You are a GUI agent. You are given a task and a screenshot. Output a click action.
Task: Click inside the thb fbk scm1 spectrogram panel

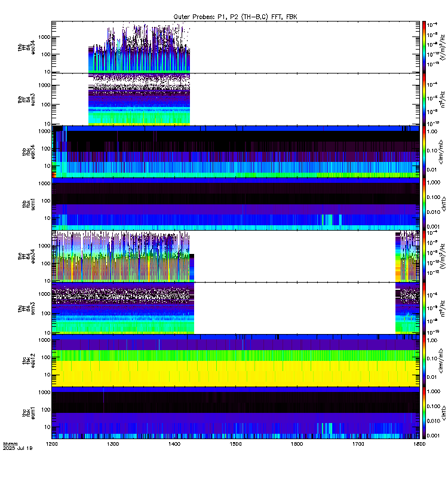click(235, 204)
